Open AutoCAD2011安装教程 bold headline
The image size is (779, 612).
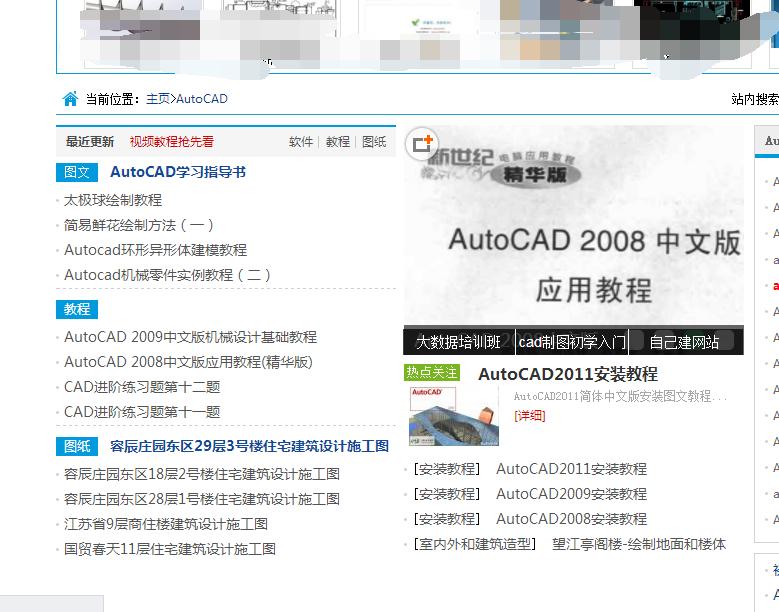(x=568, y=374)
